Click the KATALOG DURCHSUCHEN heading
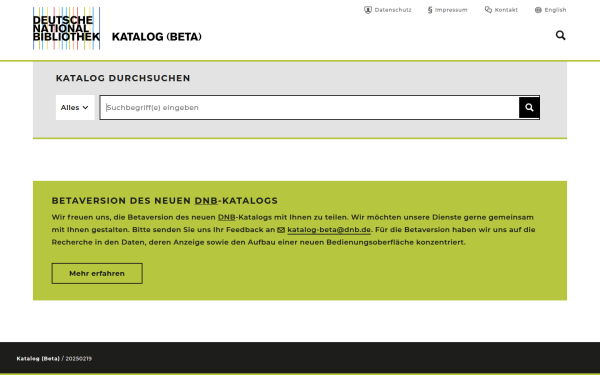The width and height of the screenshot is (600, 375). click(x=123, y=78)
